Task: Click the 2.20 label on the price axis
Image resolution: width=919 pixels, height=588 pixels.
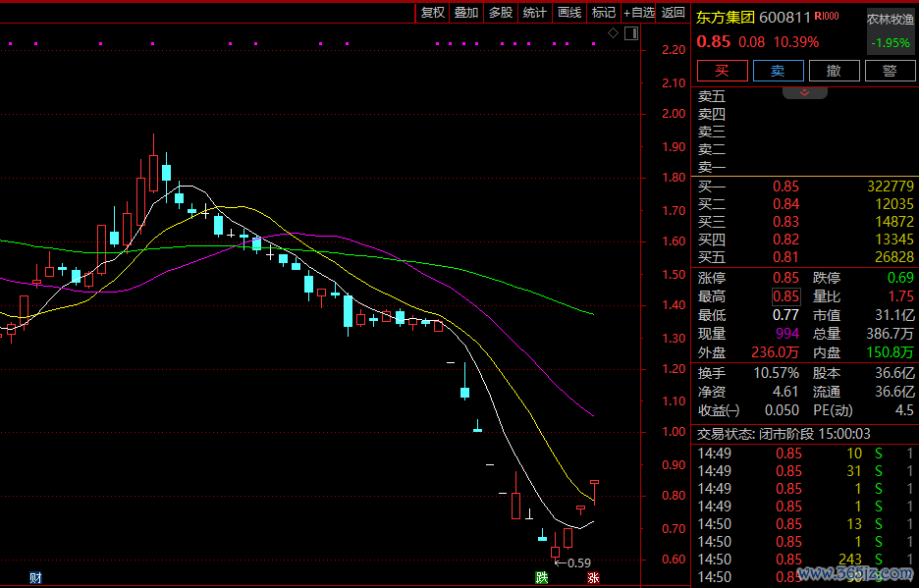Action: point(674,50)
